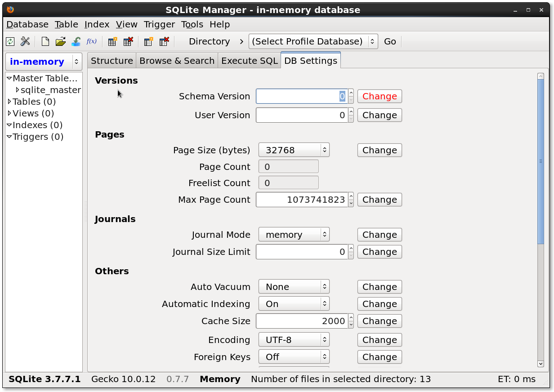Click Change beside Automatic Indexing
The height and width of the screenshot is (392, 554).
[380, 304]
